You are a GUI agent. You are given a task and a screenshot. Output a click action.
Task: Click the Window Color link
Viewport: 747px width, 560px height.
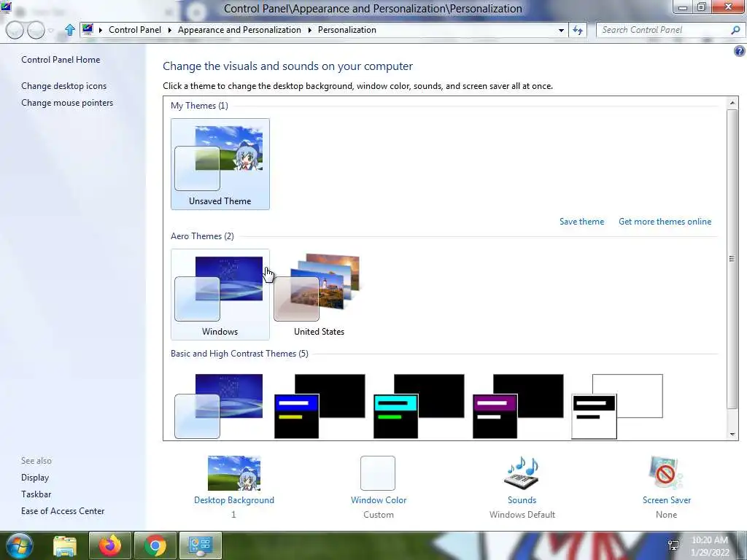(379, 500)
